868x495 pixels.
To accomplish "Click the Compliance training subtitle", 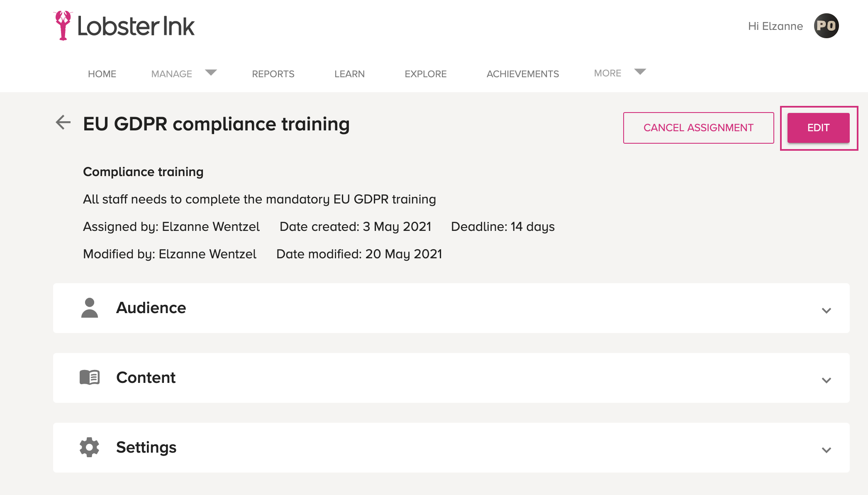I will (143, 172).
